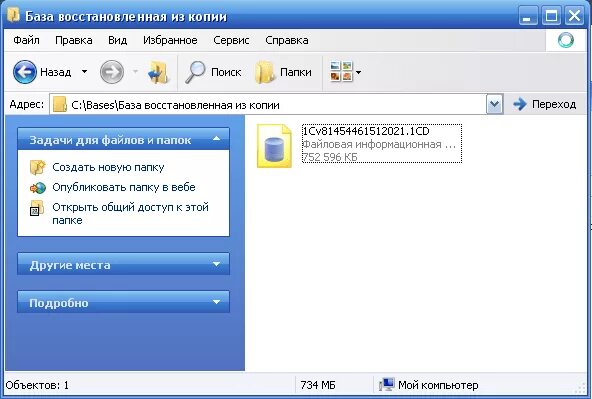Open the Сервис menu

(x=231, y=40)
